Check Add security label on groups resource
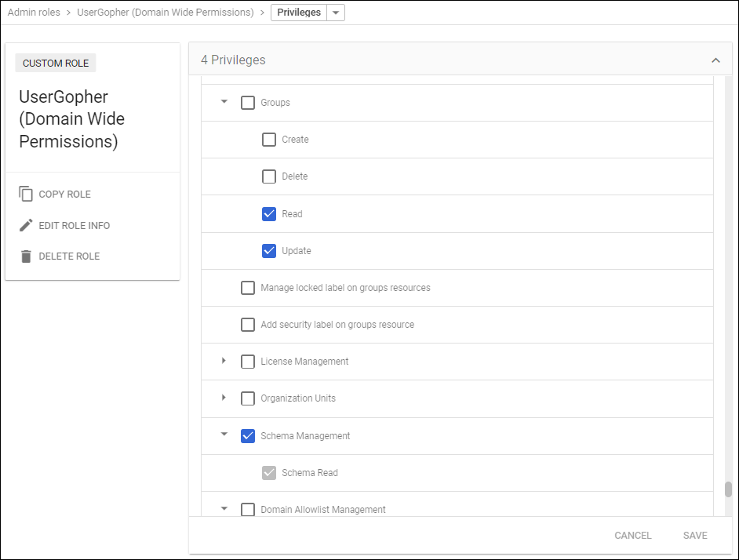The height and width of the screenshot is (560, 739). click(x=248, y=324)
